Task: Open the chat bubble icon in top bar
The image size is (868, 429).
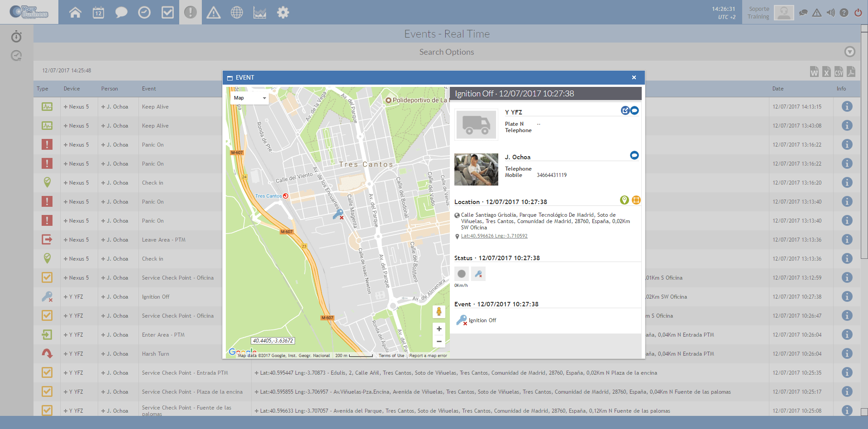Action: click(121, 12)
